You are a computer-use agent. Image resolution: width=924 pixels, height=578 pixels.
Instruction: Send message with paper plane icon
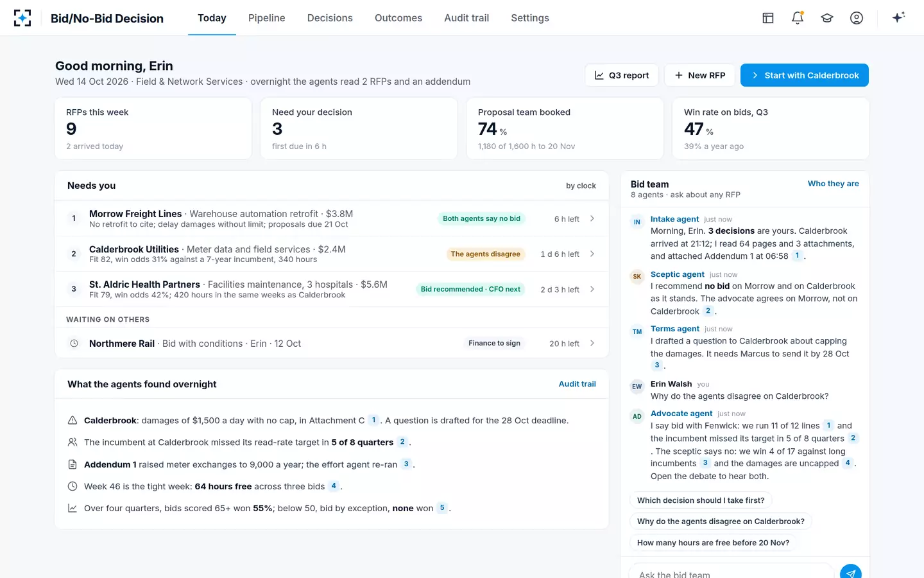(x=850, y=573)
